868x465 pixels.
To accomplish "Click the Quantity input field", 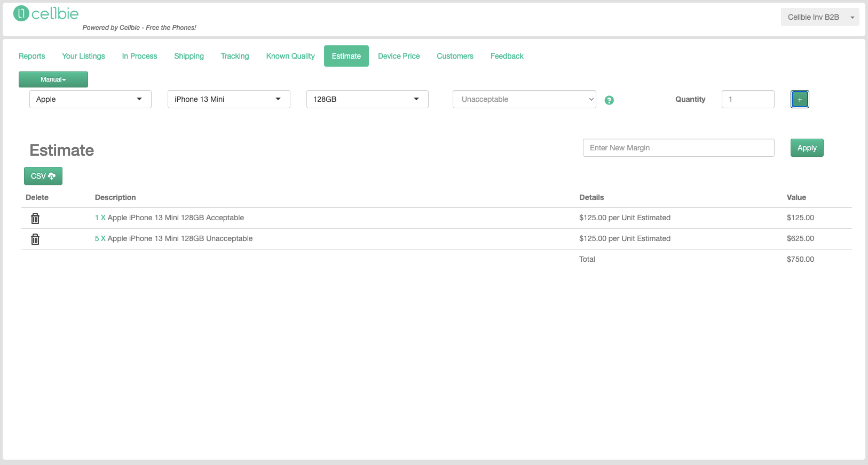I will click(x=748, y=99).
